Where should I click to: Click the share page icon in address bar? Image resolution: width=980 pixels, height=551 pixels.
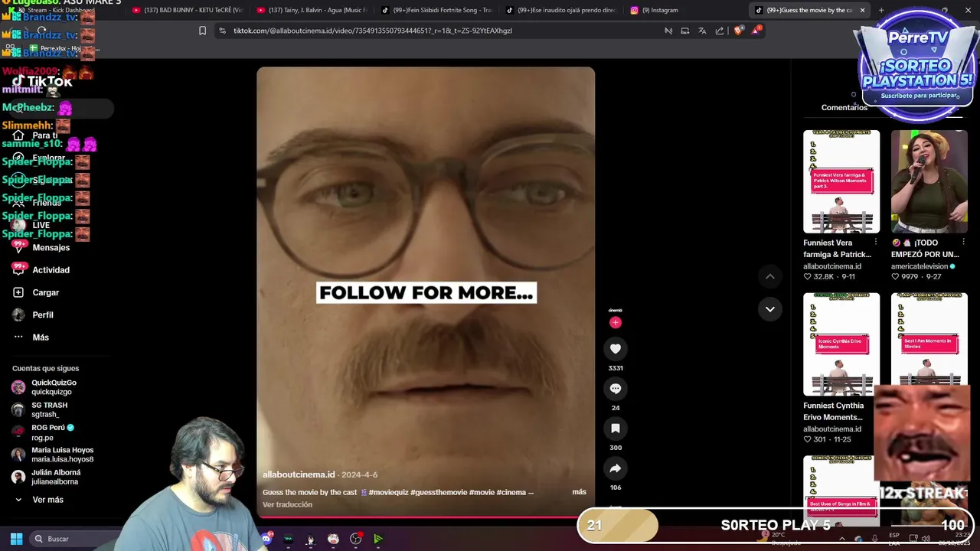click(720, 31)
